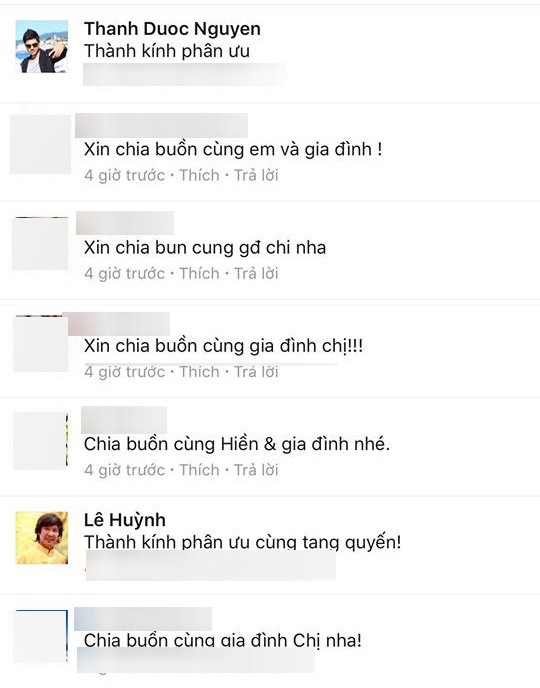Like the "cùng gia đình chị!!!" comment
The width and height of the screenshot is (540, 688).
199,372
